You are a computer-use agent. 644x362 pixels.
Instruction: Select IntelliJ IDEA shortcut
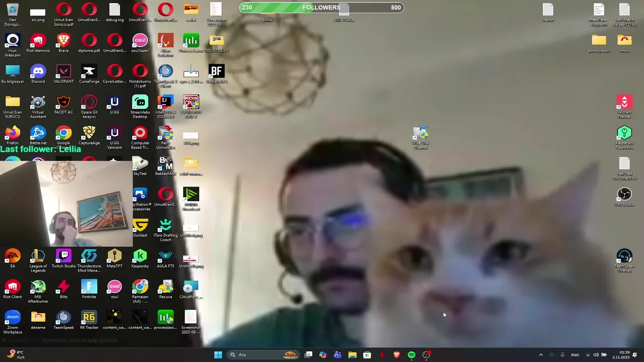(166, 107)
